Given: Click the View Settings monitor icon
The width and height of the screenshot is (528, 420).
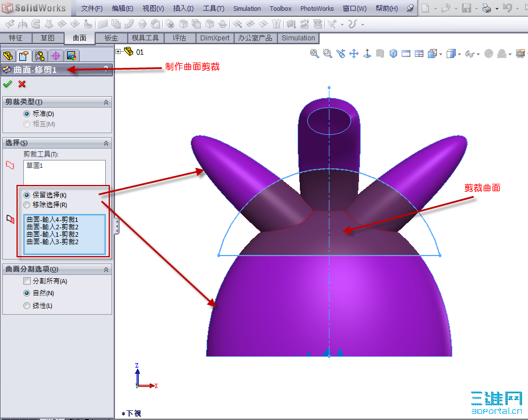Looking at the screenshot, I should point(521,53).
